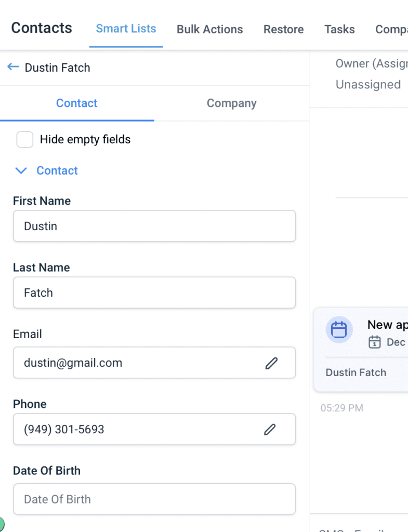Switch to the Smart Lists tab
The height and width of the screenshot is (532, 408).
[126, 29]
